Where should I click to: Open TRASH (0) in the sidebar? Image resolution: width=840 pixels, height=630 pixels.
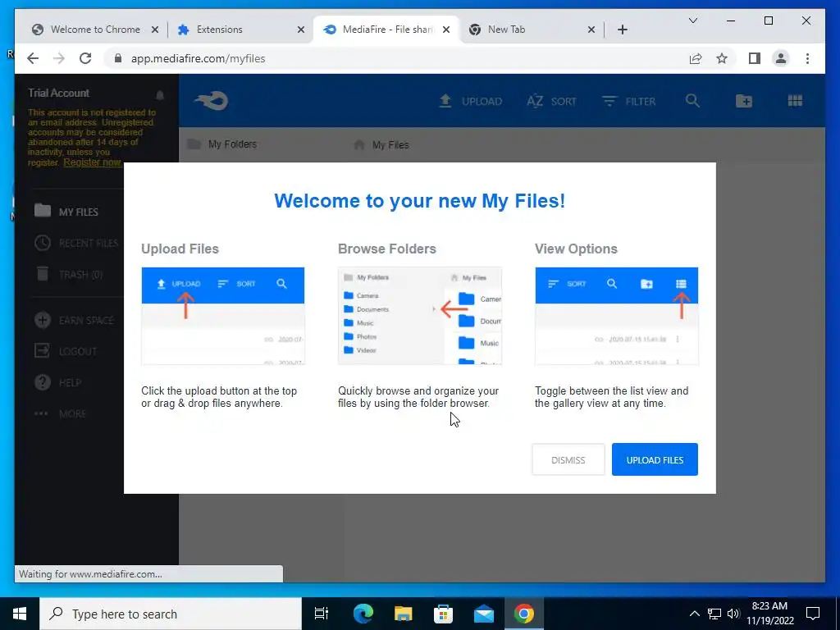point(69,274)
